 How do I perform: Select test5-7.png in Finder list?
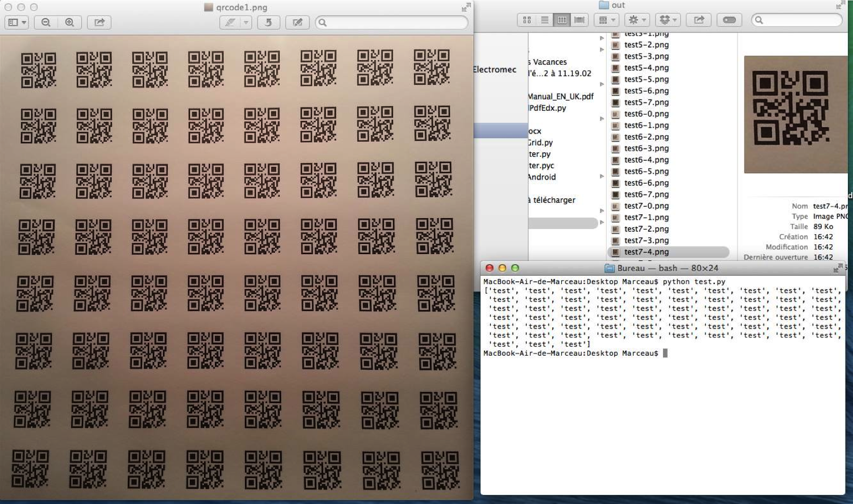point(647,102)
